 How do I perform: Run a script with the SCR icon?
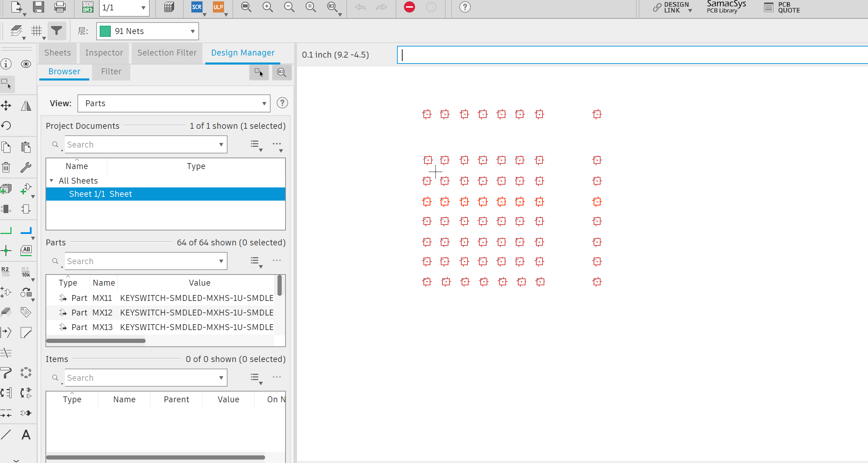(197, 7)
